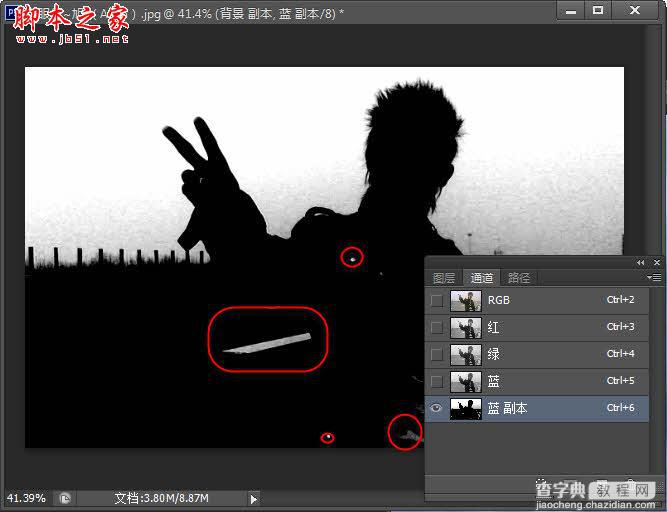The width and height of the screenshot is (667, 512).
Task: Maximize the document window
Action: (598, 11)
